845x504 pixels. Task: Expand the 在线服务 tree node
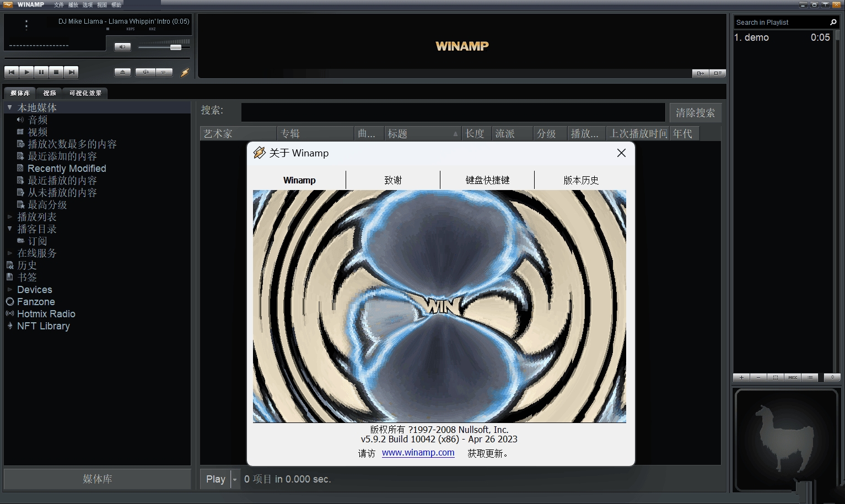pos(9,253)
